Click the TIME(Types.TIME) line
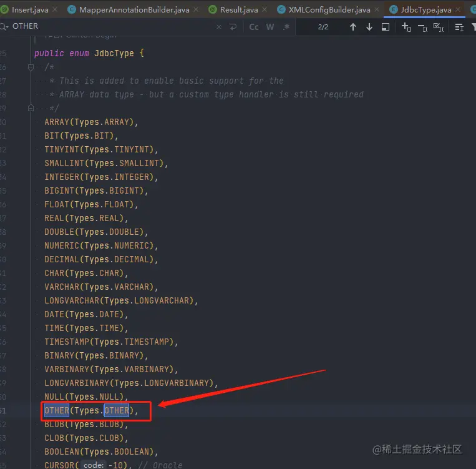The width and height of the screenshot is (476, 469). (86, 328)
